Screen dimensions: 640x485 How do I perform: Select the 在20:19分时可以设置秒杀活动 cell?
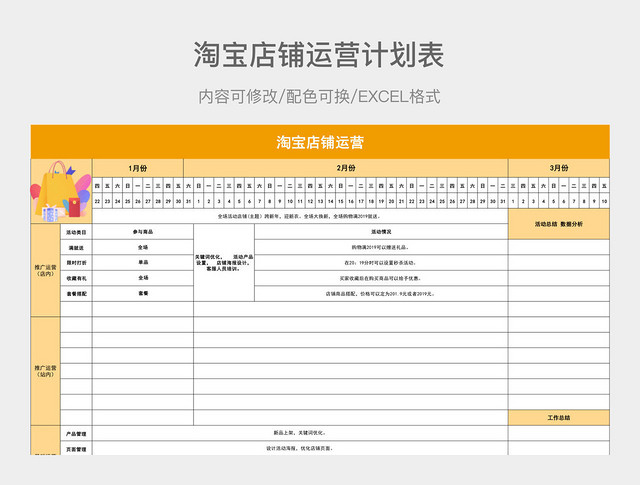(x=381, y=263)
